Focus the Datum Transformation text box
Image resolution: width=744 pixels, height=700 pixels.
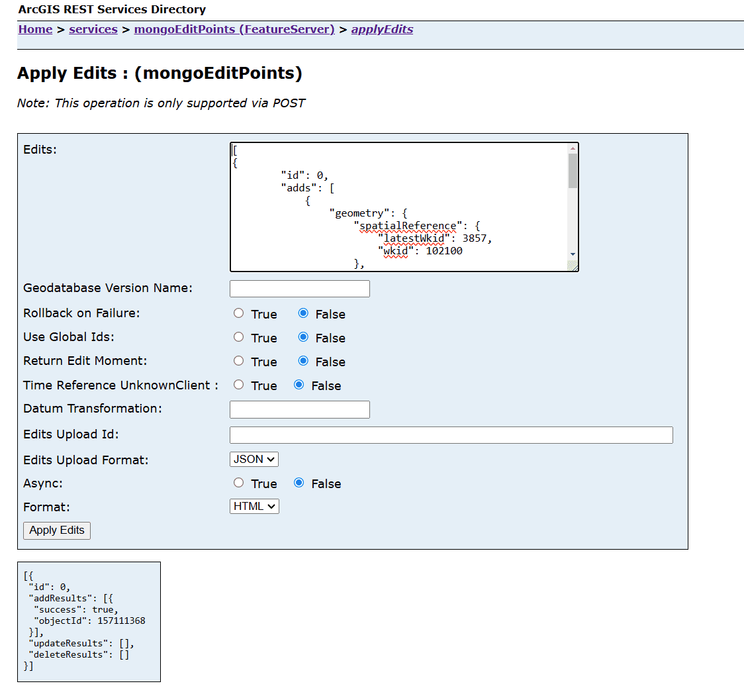click(x=299, y=409)
